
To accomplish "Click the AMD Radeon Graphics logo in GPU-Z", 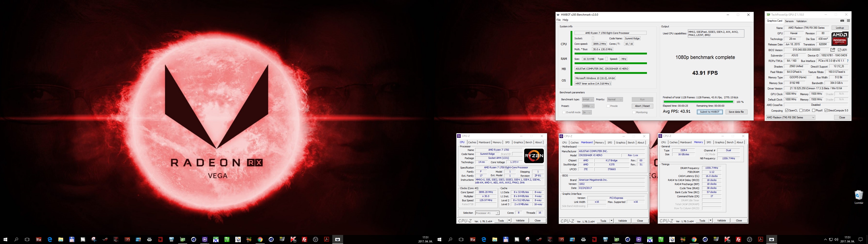I will coord(840,39).
